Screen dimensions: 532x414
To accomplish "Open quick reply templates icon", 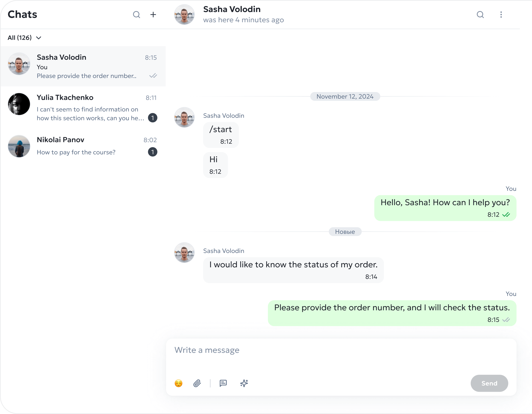I will (223, 383).
